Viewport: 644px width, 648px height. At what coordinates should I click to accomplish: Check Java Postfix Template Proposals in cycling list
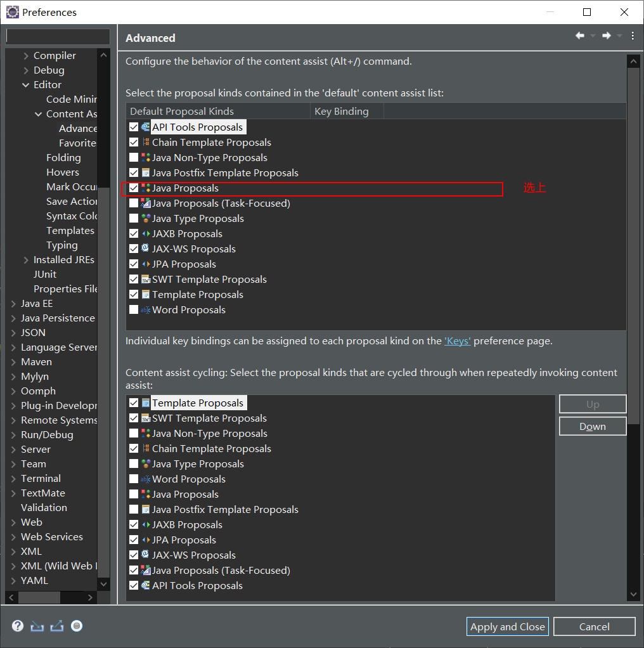pyautogui.click(x=133, y=510)
